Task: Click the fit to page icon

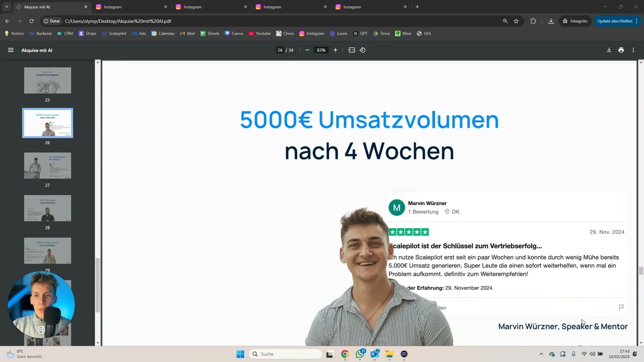Action: (x=352, y=50)
